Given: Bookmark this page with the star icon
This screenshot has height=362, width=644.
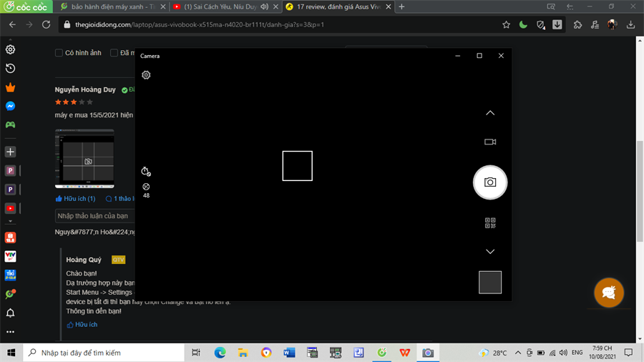Looking at the screenshot, I should click(506, 24).
